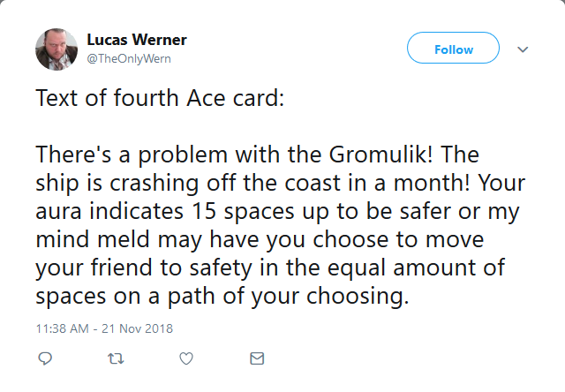Expand the tweet options chevron menu
This screenshot has height=392, width=565.
point(523,49)
